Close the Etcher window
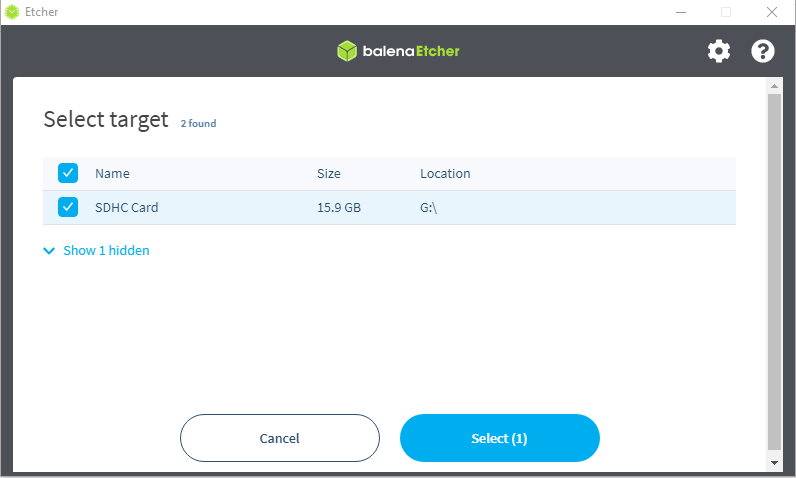This screenshot has height=478, width=796. [x=772, y=12]
